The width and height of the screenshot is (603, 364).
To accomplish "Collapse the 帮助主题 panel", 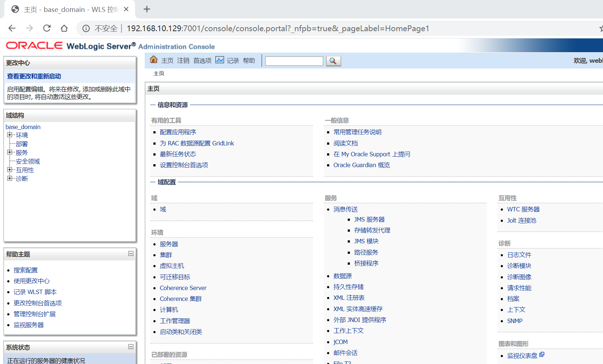I will tap(131, 253).
